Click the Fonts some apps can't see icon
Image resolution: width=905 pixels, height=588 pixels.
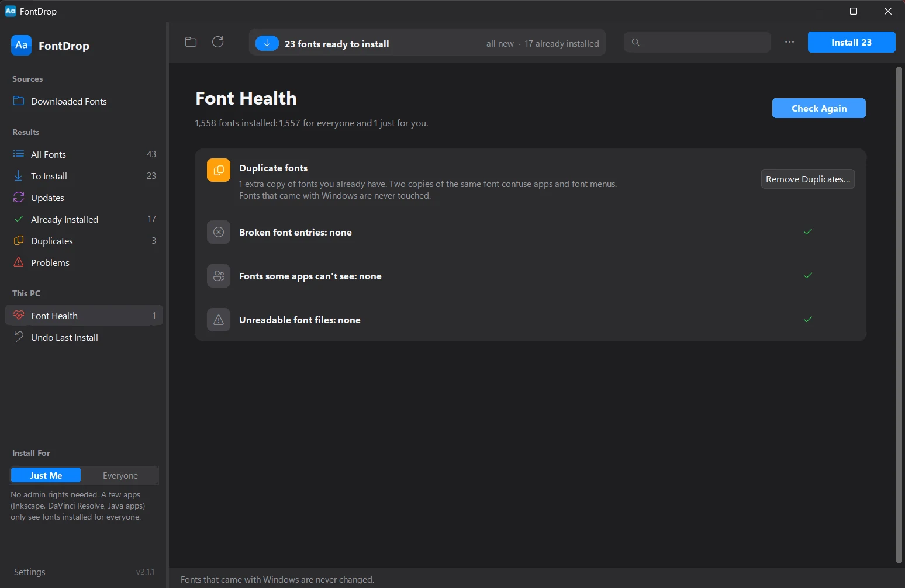pyautogui.click(x=219, y=276)
